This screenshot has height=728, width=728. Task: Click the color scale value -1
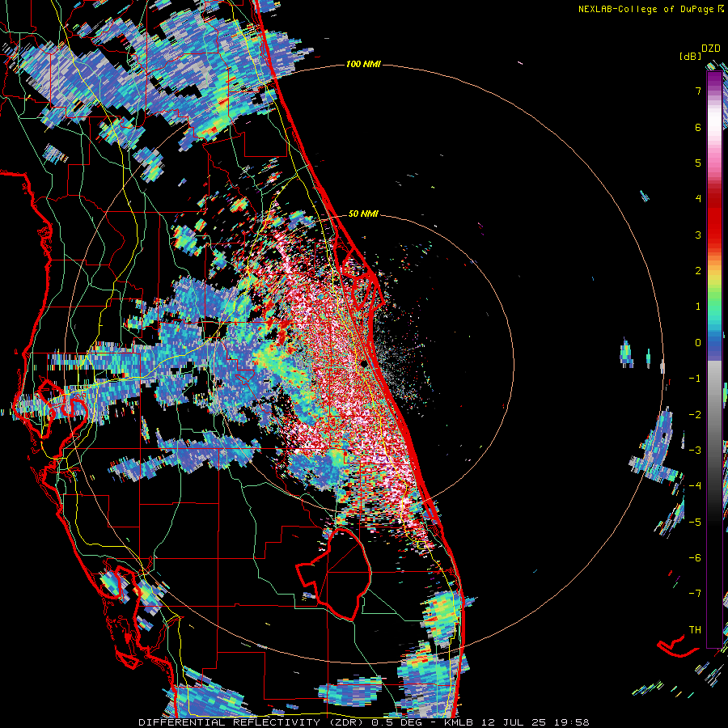tap(695, 379)
